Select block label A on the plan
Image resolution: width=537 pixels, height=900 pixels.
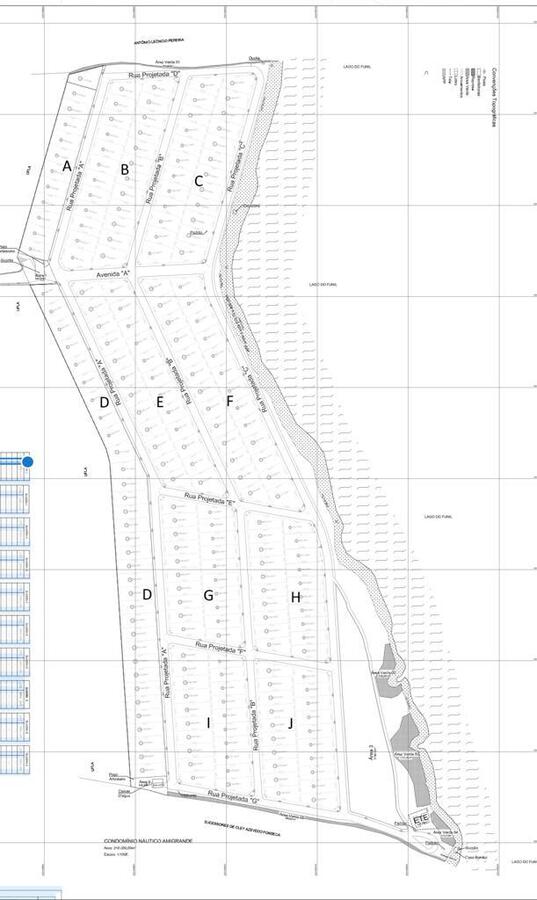click(x=67, y=166)
